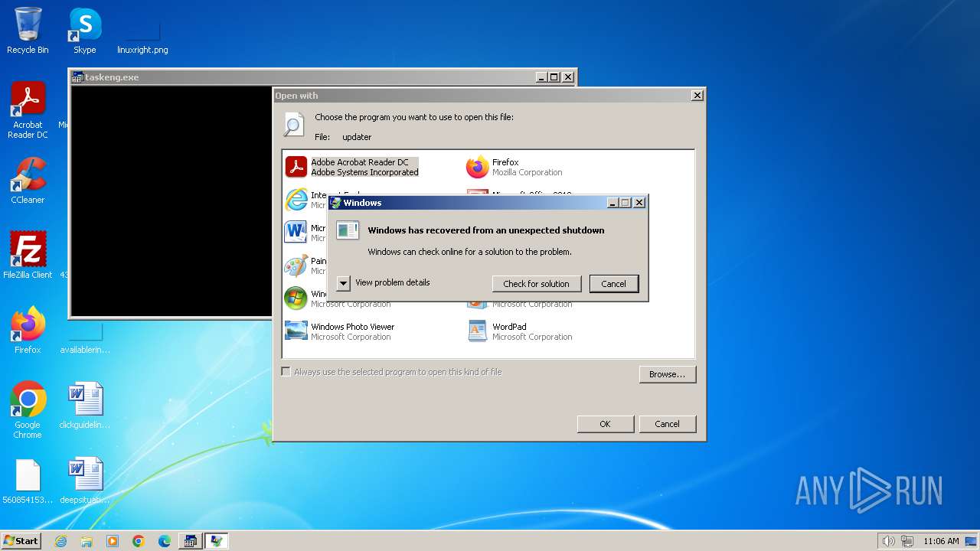The image size is (980, 551).
Task: Click Check for solution button
Action: click(x=536, y=283)
